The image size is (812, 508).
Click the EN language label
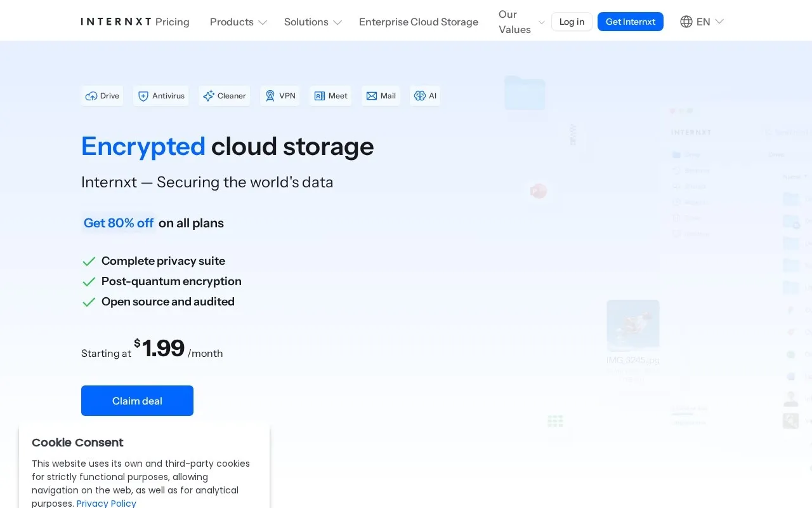[704, 22]
